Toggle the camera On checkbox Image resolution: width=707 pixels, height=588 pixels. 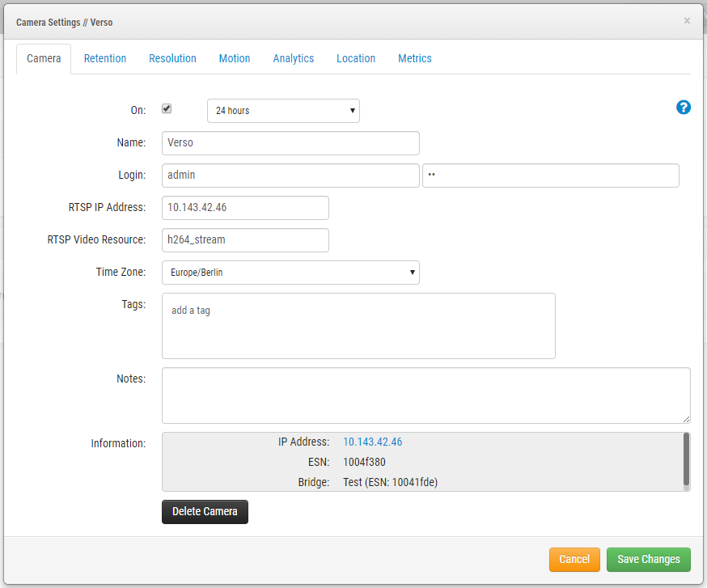coord(167,109)
